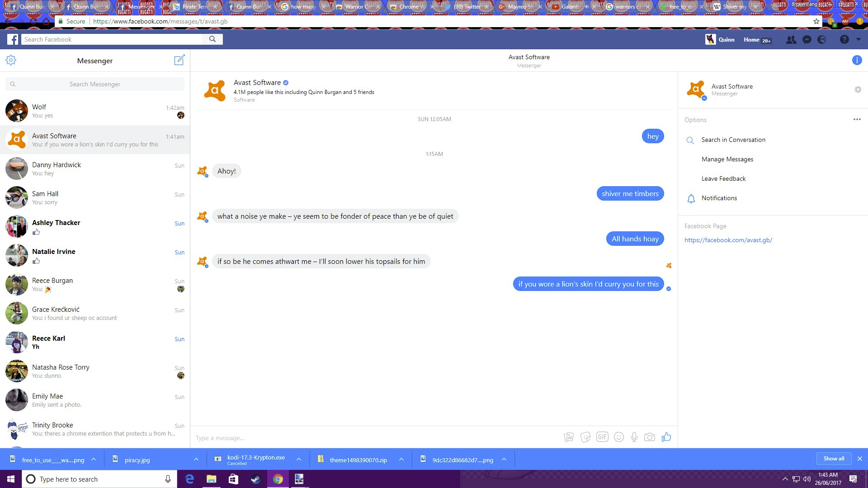Open conversation with Reece Burgan
Screen dimensions: 868x488
pos(95,284)
